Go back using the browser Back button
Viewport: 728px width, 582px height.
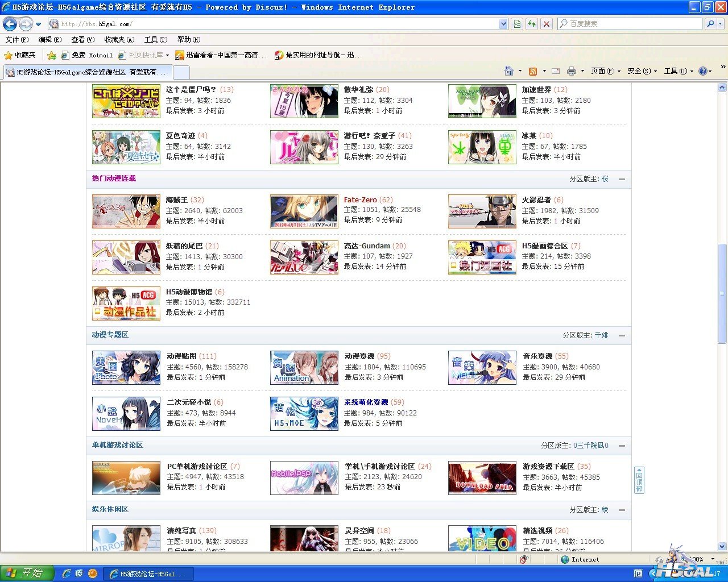10,24
